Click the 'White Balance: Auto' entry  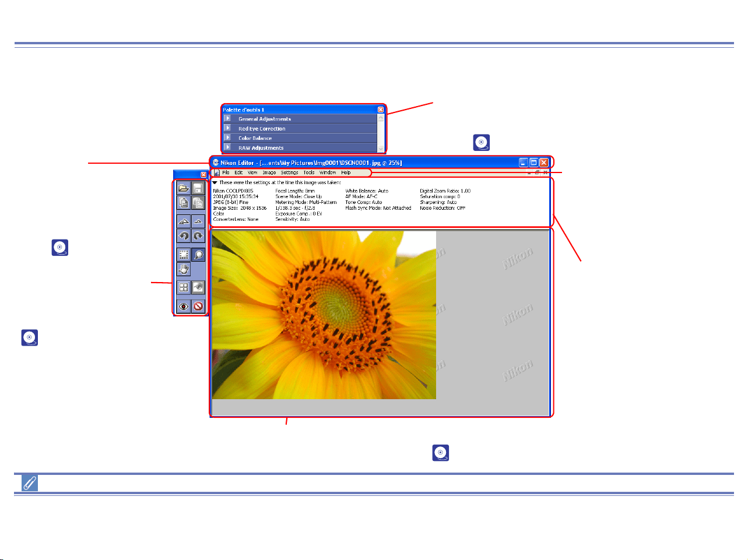click(367, 191)
